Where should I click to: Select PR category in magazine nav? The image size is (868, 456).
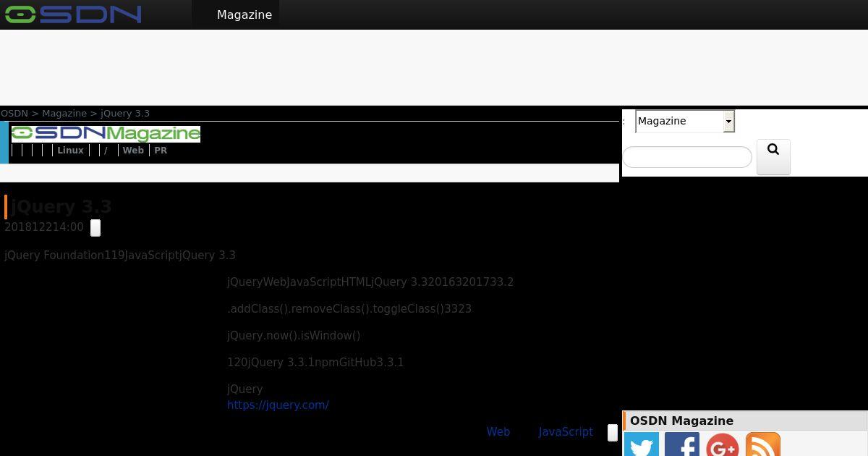161,151
